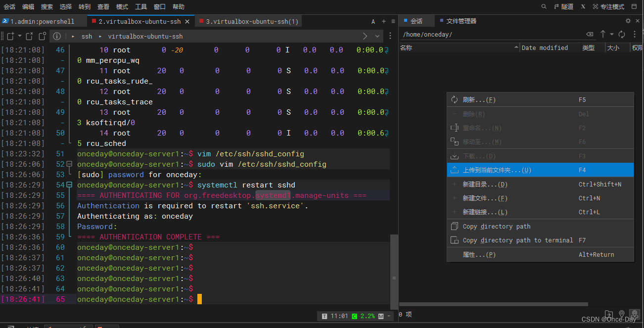Click file panel horizontal scrollbar

[494, 304]
